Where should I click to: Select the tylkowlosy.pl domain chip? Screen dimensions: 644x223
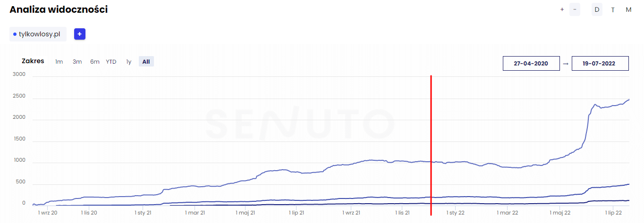coord(38,34)
